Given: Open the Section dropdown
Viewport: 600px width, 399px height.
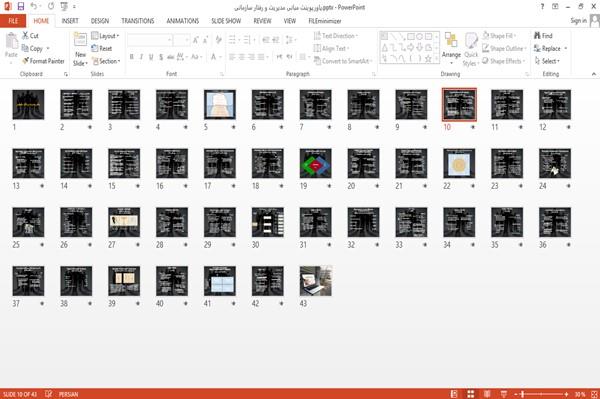Looking at the screenshot, I should coord(106,61).
